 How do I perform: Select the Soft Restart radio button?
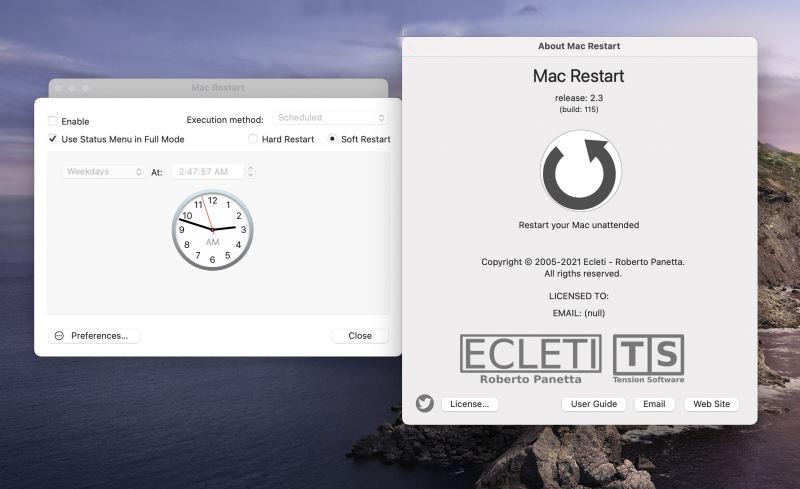332,139
